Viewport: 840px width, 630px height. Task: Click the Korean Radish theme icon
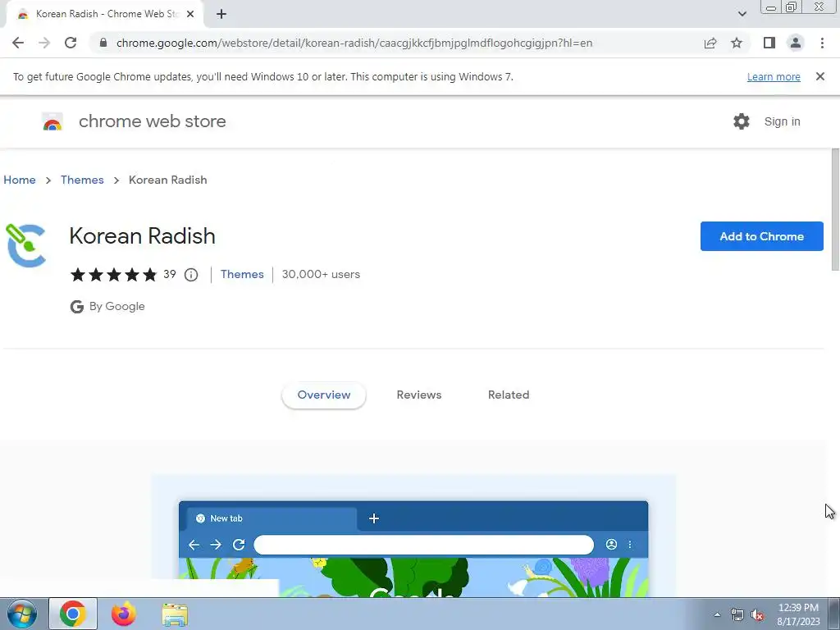[x=25, y=245]
